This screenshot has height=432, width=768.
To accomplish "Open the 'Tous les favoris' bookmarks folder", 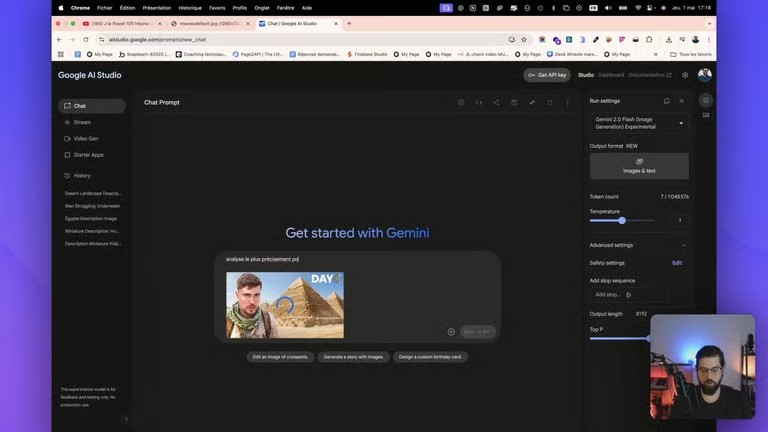I will click(691, 54).
